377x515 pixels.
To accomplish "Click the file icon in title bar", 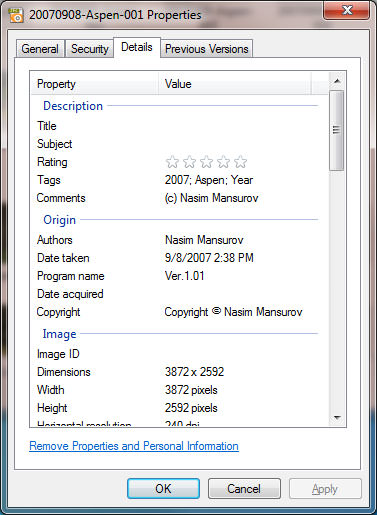I will tap(15, 15).
